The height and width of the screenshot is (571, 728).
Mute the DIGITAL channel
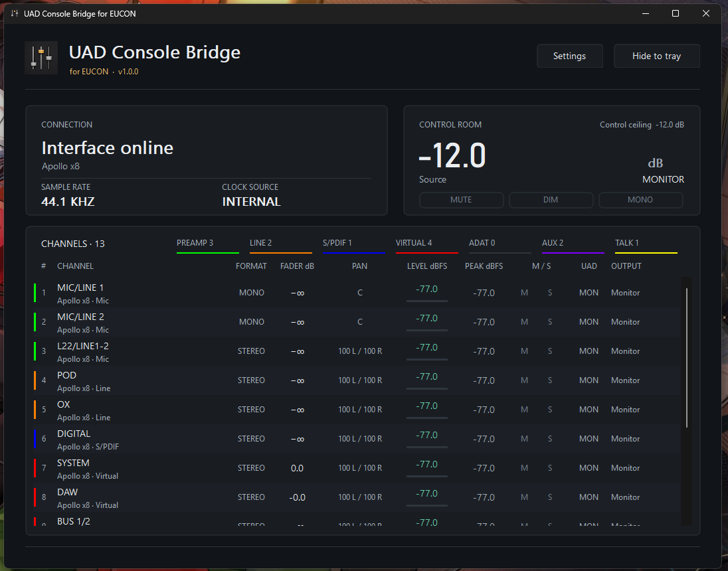coord(524,439)
